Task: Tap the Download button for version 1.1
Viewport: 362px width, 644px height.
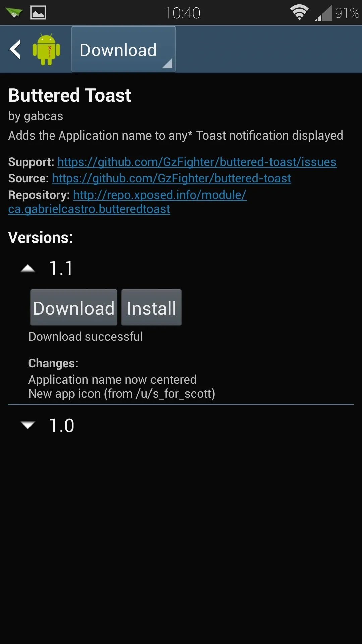Action: point(74,308)
